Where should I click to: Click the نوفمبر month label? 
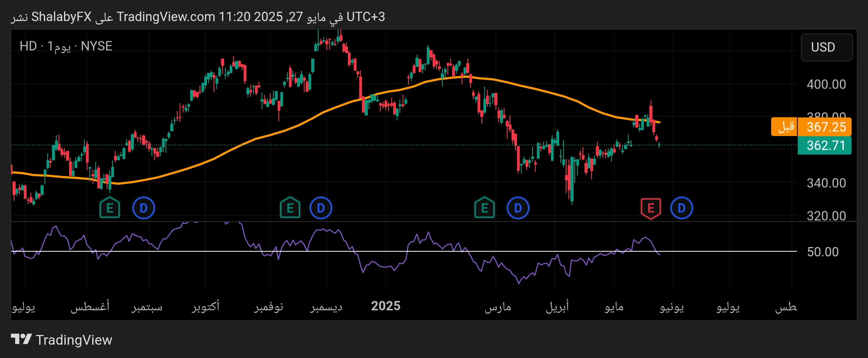pos(269,307)
